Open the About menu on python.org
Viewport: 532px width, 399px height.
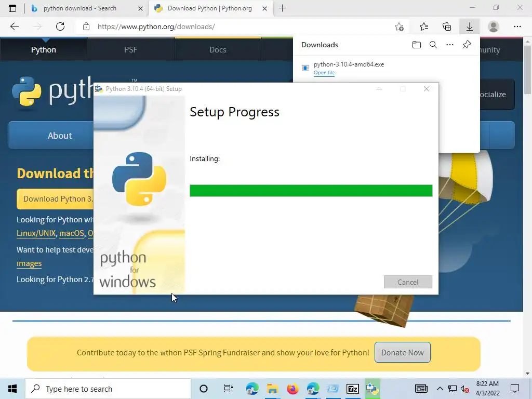[60, 136]
